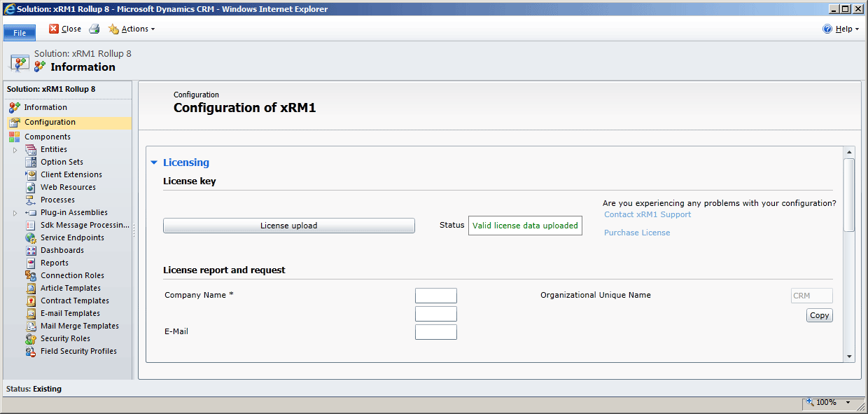
Task: Select Option Sets tree item label
Action: (62, 162)
